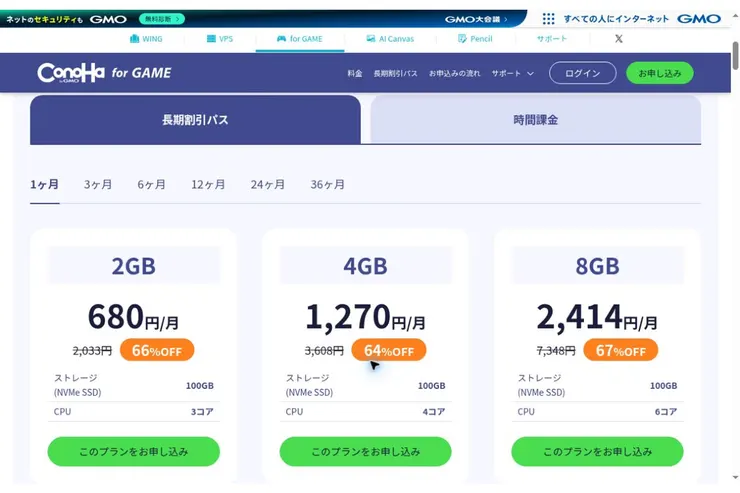Screen dimensions: 740x493
Task: Click the scrollbar down arrow
Action: pos(735,477)
